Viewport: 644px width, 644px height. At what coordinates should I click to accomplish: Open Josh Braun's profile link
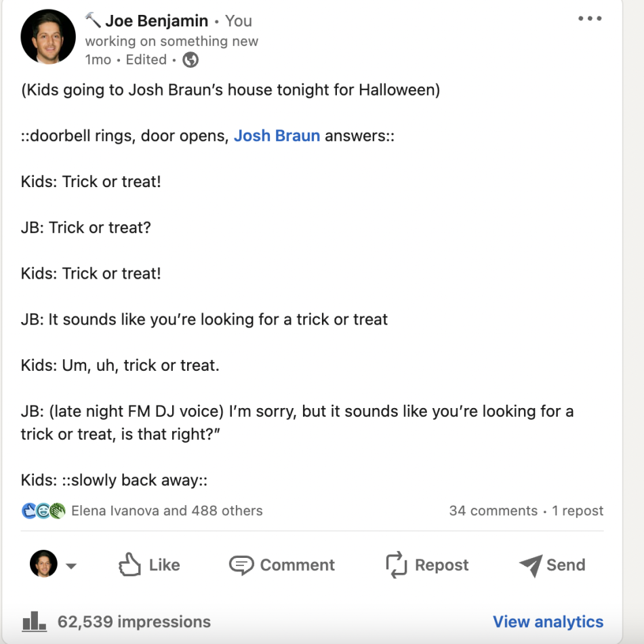277,136
